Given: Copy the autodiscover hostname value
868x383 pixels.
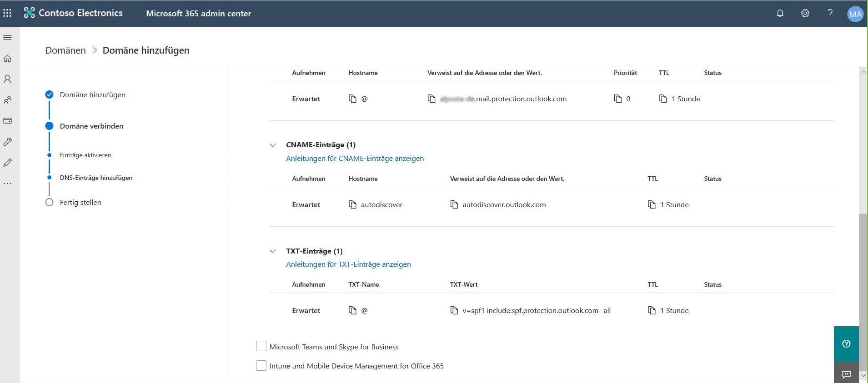Looking at the screenshot, I should coord(352,204).
